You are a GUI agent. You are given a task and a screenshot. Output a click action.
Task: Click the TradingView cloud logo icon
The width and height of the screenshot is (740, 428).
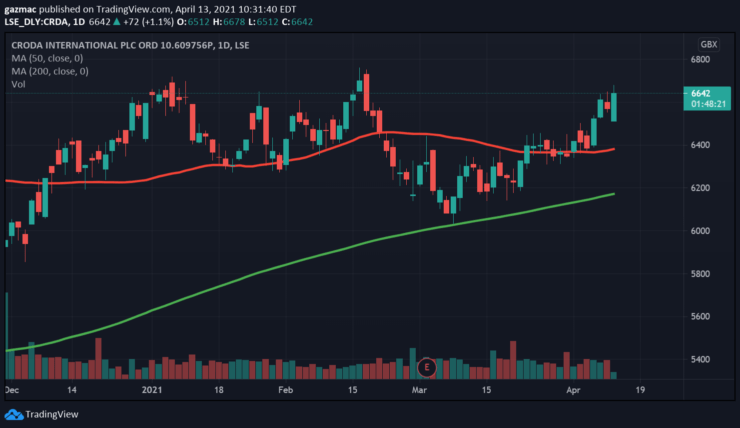(14, 415)
